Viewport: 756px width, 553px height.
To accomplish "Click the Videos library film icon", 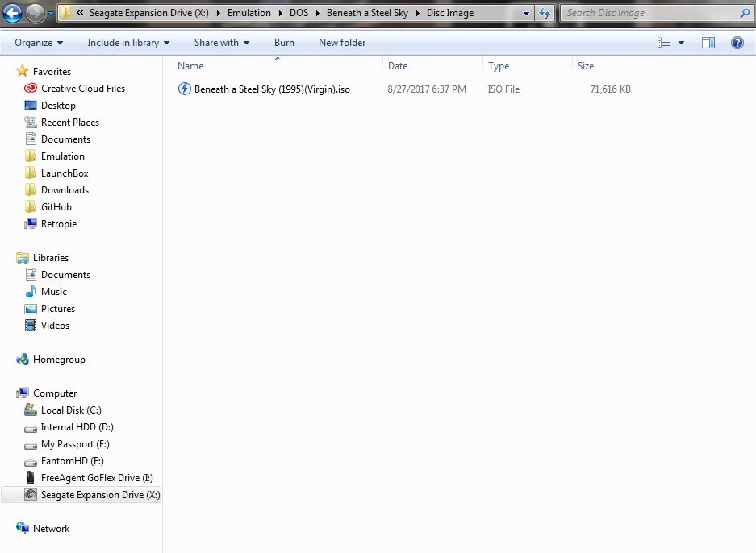I will (x=31, y=326).
